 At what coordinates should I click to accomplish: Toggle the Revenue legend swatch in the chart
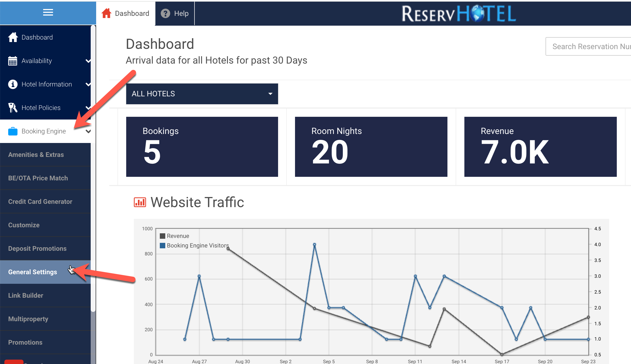tap(163, 236)
